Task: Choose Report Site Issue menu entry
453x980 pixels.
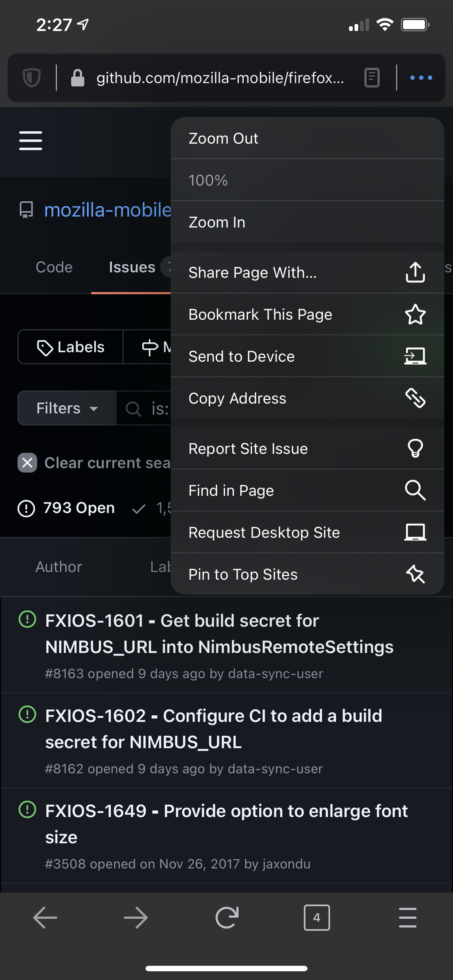Action: (307, 448)
